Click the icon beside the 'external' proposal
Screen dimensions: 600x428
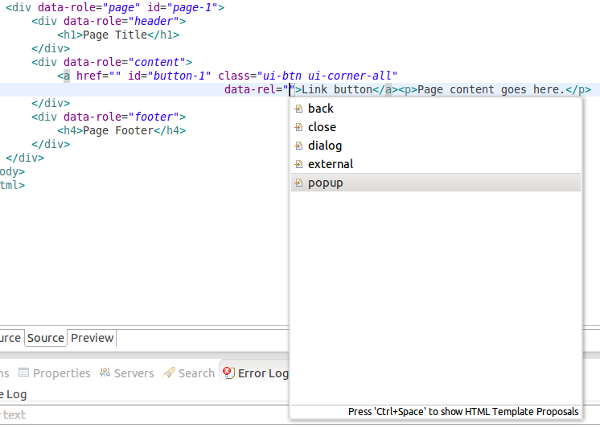pos(299,164)
